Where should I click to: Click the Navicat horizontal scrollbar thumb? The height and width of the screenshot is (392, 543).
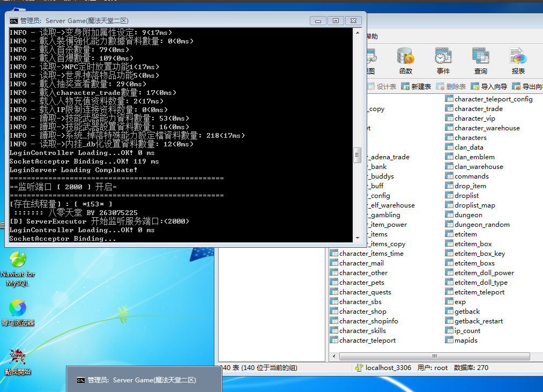[435, 356]
